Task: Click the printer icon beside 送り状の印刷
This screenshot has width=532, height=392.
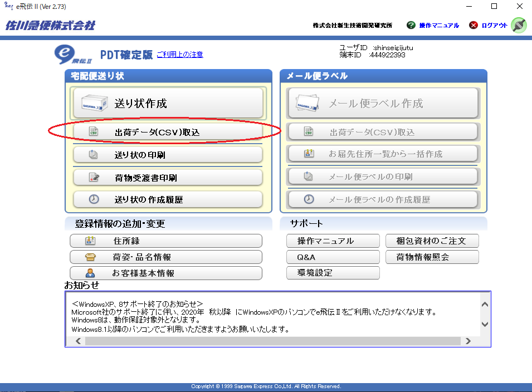Action: click(94, 155)
